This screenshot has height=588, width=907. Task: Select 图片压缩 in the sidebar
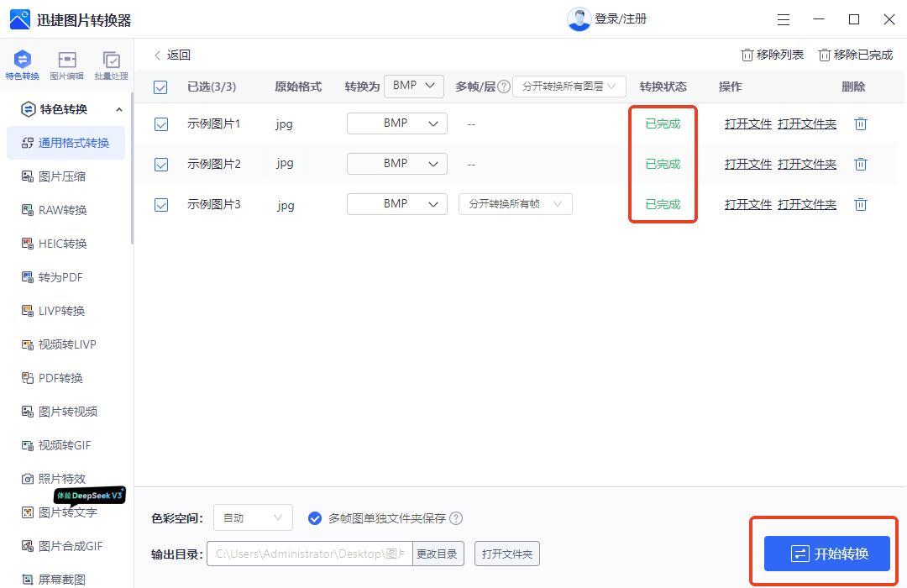point(62,176)
